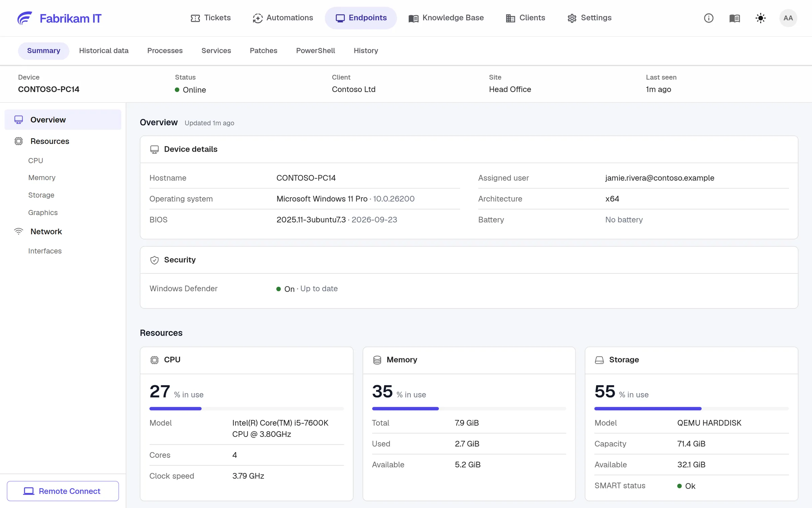
Task: Click the Intel(R) Core(TM) i5-7600K model text
Action: [x=280, y=428]
